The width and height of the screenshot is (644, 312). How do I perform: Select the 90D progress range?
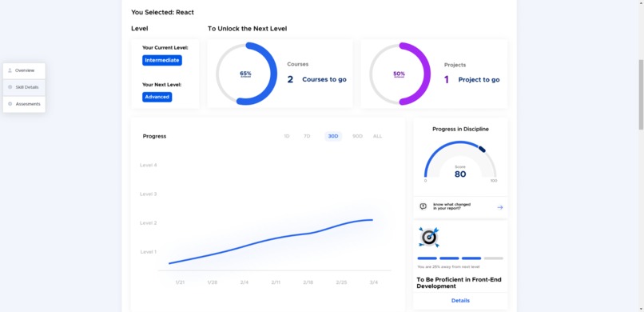click(x=357, y=137)
